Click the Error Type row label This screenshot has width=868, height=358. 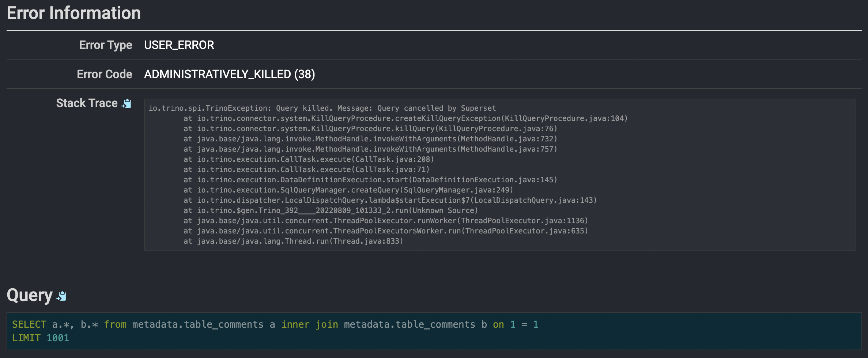point(105,45)
